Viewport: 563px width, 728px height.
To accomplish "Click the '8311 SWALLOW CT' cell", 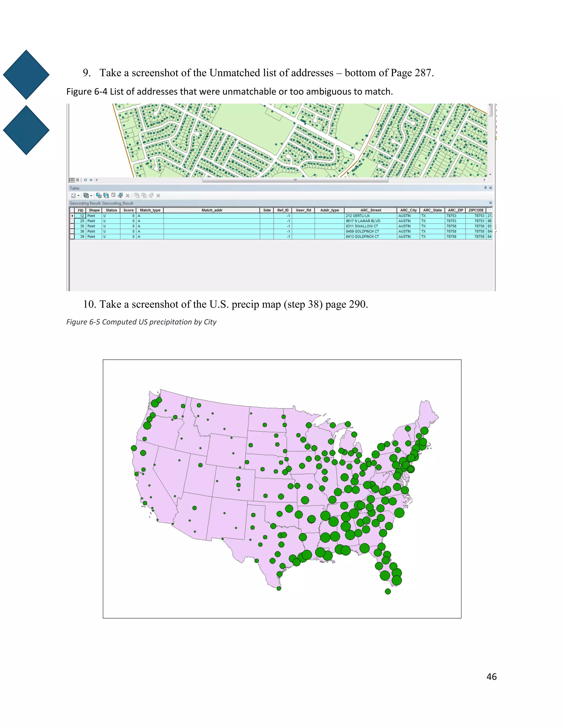I will [x=371, y=226].
